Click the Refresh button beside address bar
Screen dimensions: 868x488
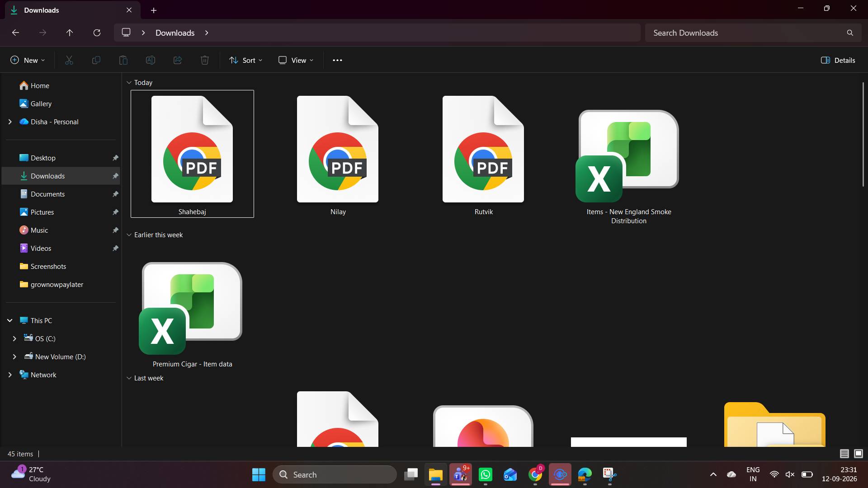click(97, 33)
